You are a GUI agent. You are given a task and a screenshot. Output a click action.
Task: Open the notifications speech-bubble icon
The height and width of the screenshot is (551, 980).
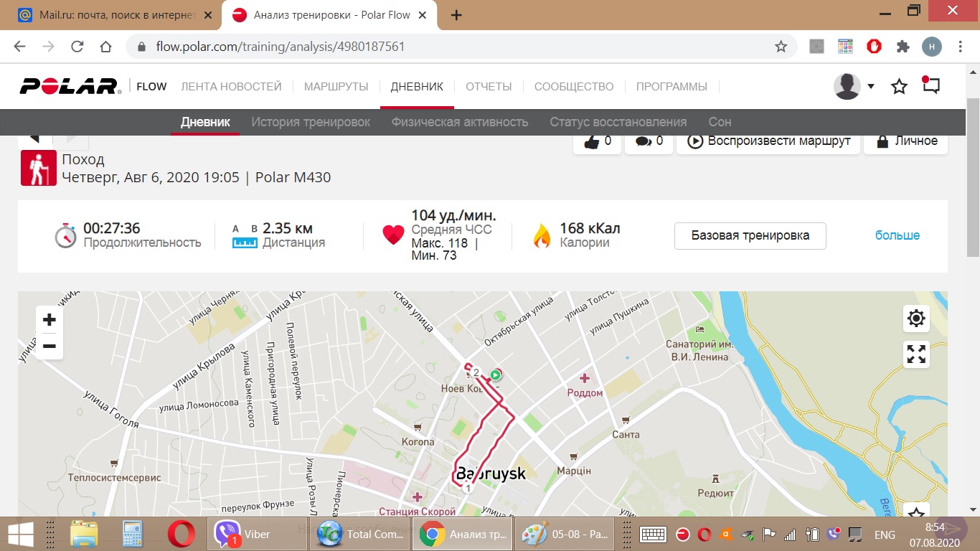[930, 86]
